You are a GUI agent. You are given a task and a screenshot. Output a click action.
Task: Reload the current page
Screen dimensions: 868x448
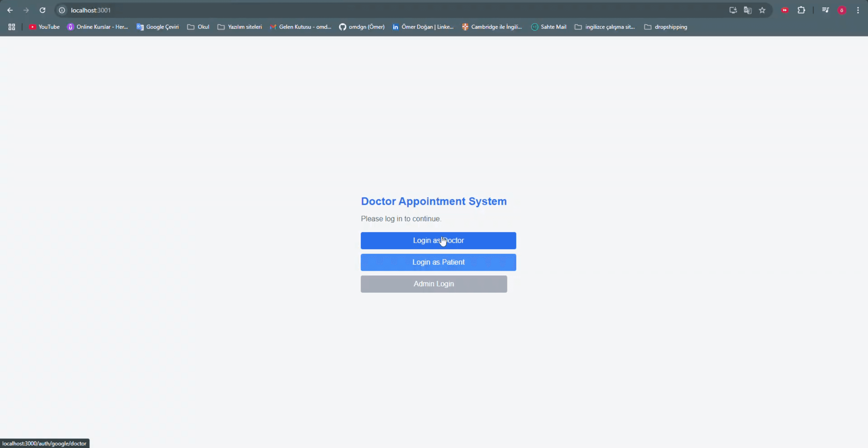click(x=42, y=10)
